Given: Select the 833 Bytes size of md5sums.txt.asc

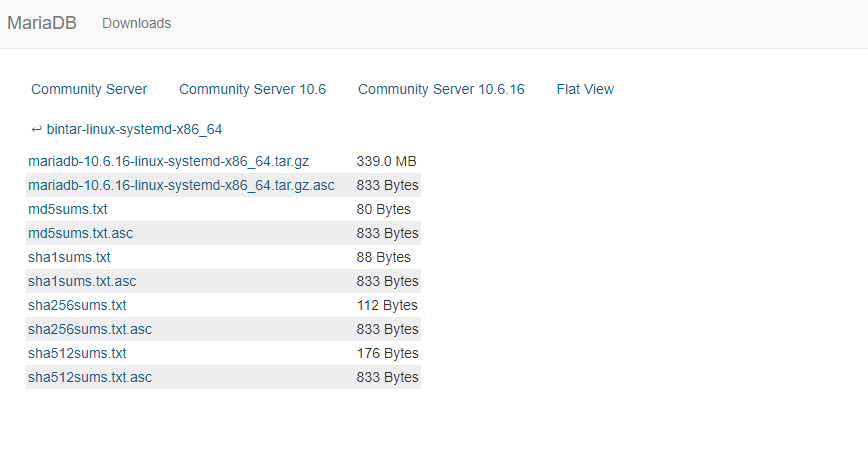Looking at the screenshot, I should pos(388,233).
